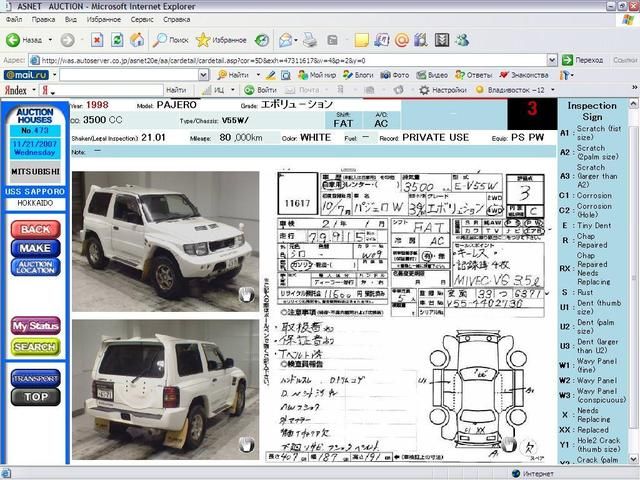Click the grey Forward arrow button
This screenshot has width=640, height=480.
[x=67, y=40]
